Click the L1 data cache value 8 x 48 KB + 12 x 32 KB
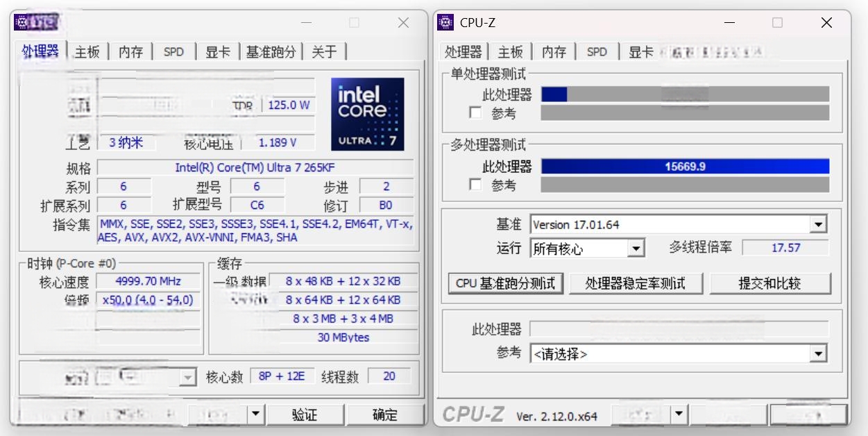The width and height of the screenshot is (868, 436). (343, 281)
